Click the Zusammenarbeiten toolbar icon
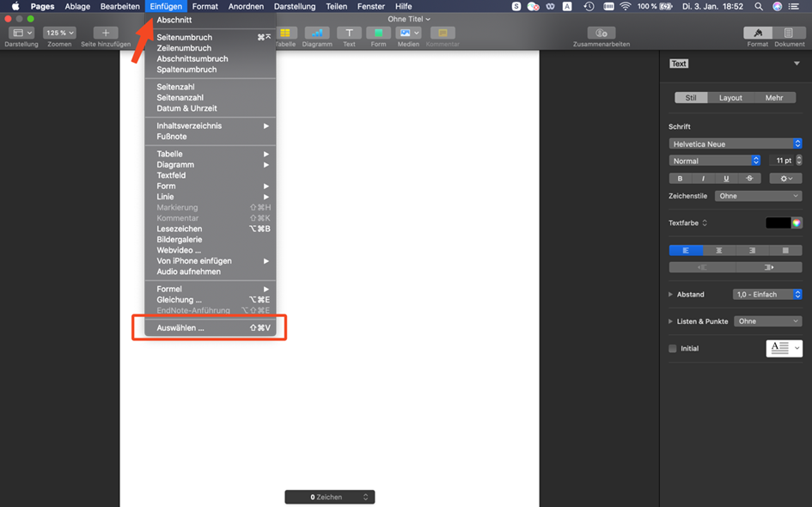The width and height of the screenshot is (812, 507). pyautogui.click(x=601, y=33)
